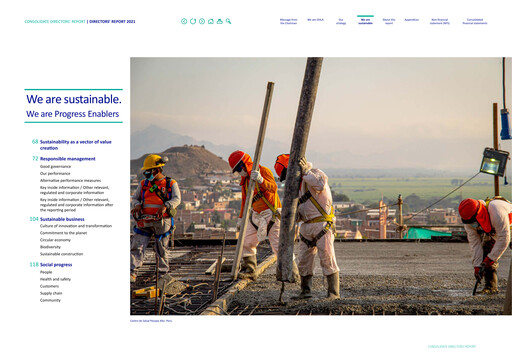Click the next page arrow icon
This screenshot has height=362, width=512.
[202, 21]
